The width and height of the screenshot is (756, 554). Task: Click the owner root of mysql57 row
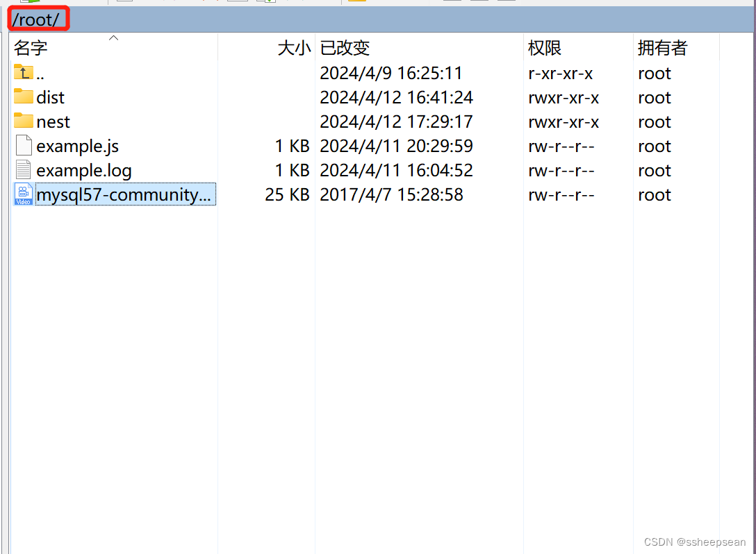point(655,194)
